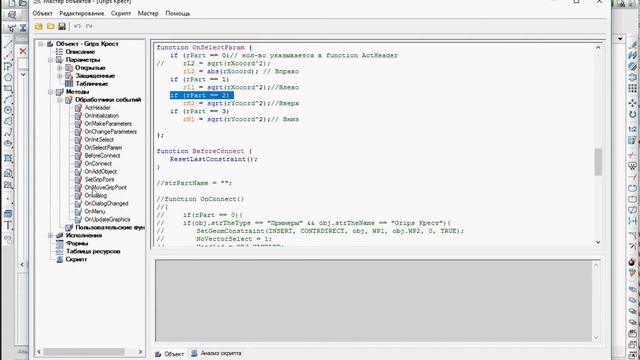The image size is (640, 360).
Task: Open the OnMakeParameters handler
Action: pos(108,124)
